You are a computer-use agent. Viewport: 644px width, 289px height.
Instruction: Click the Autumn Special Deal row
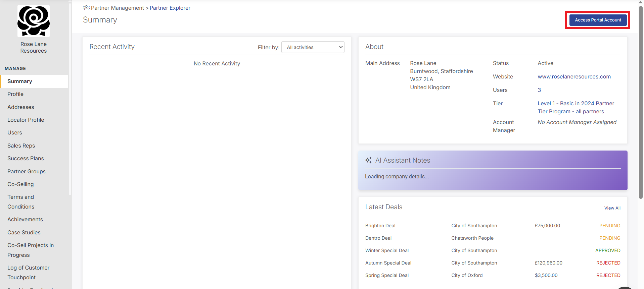tap(388, 263)
